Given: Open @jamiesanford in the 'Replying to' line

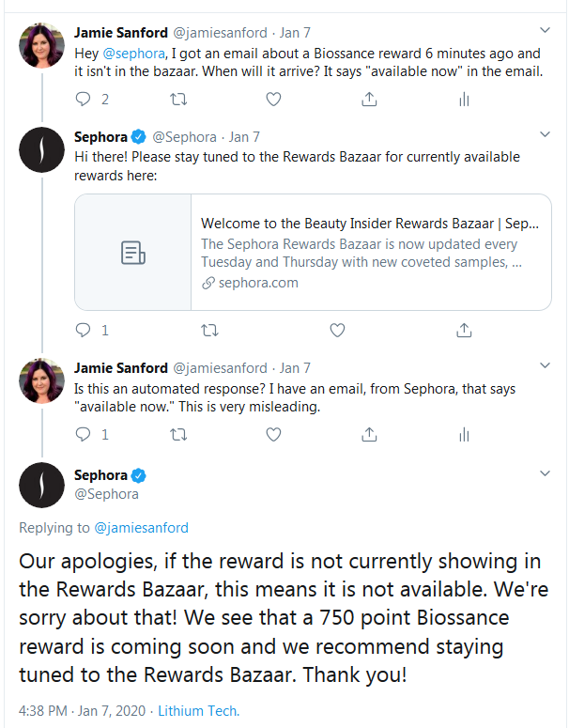Looking at the screenshot, I should [x=141, y=528].
